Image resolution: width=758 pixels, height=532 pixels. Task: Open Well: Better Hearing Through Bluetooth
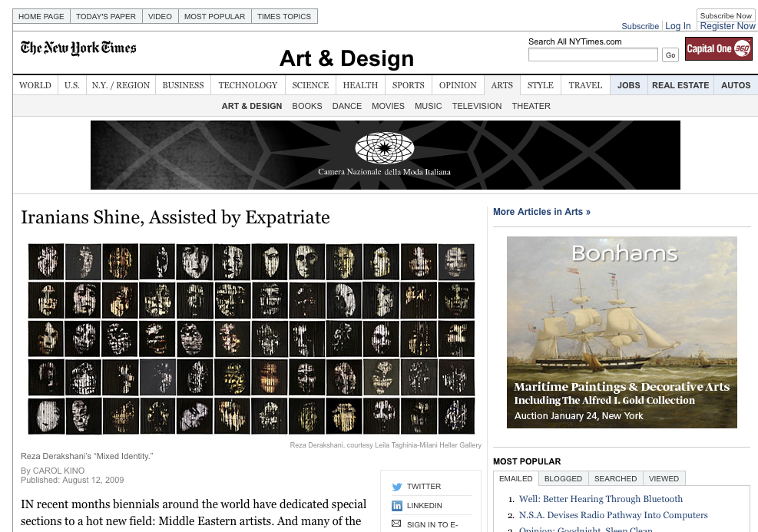(x=601, y=499)
